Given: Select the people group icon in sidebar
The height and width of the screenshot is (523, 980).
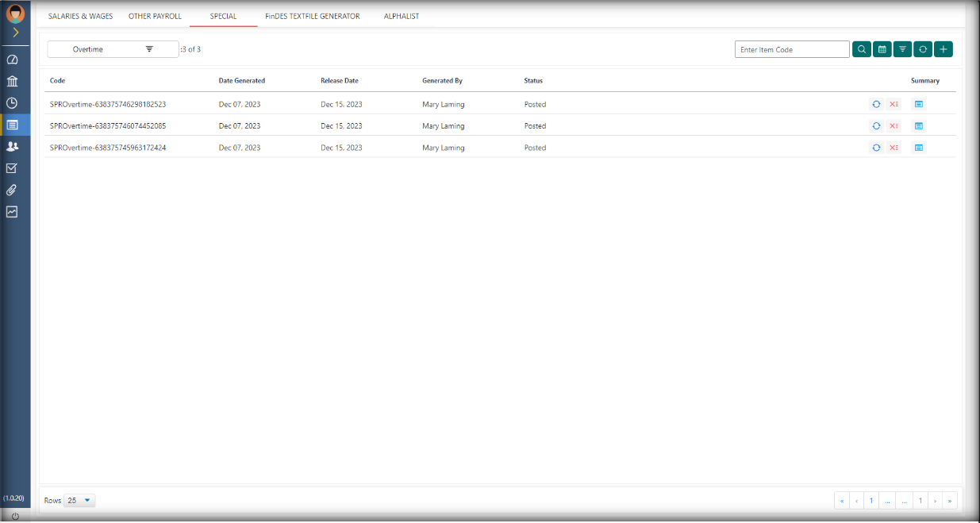Looking at the screenshot, I should point(12,147).
